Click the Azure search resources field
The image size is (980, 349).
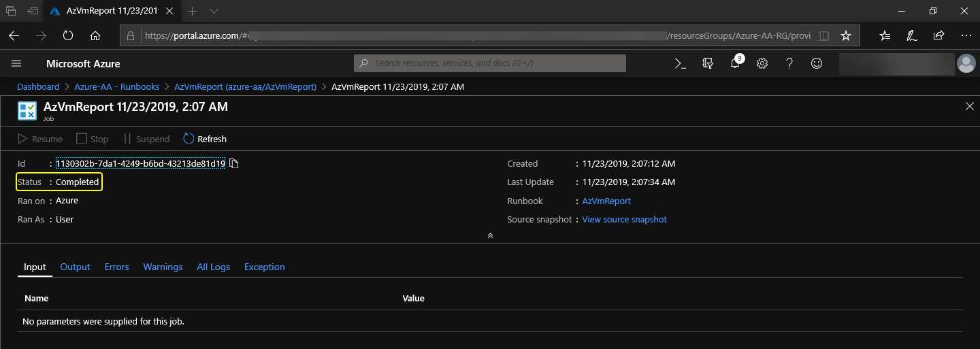click(x=490, y=63)
